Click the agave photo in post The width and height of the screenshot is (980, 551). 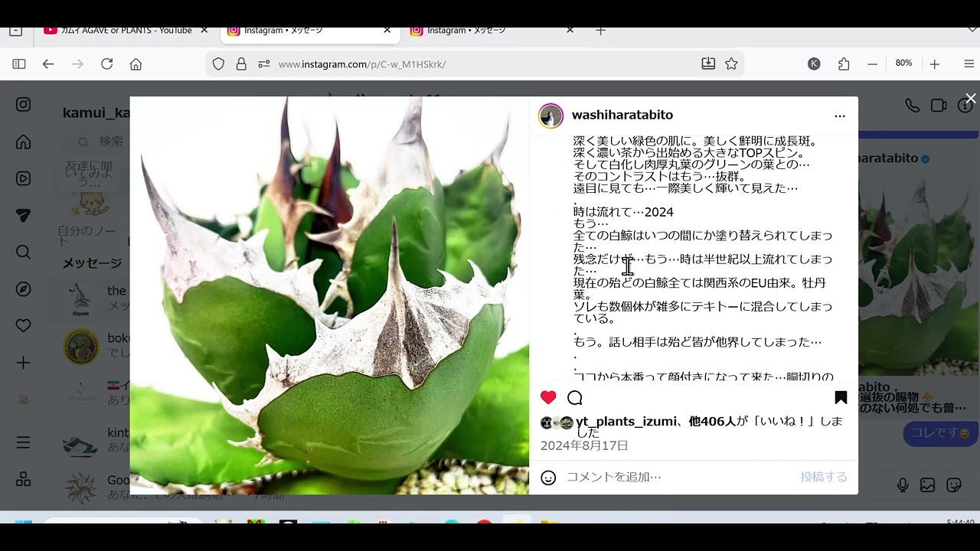coord(329,295)
